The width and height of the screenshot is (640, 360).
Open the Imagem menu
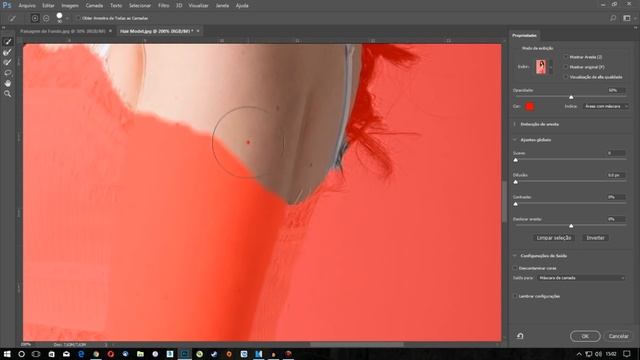tap(70, 6)
